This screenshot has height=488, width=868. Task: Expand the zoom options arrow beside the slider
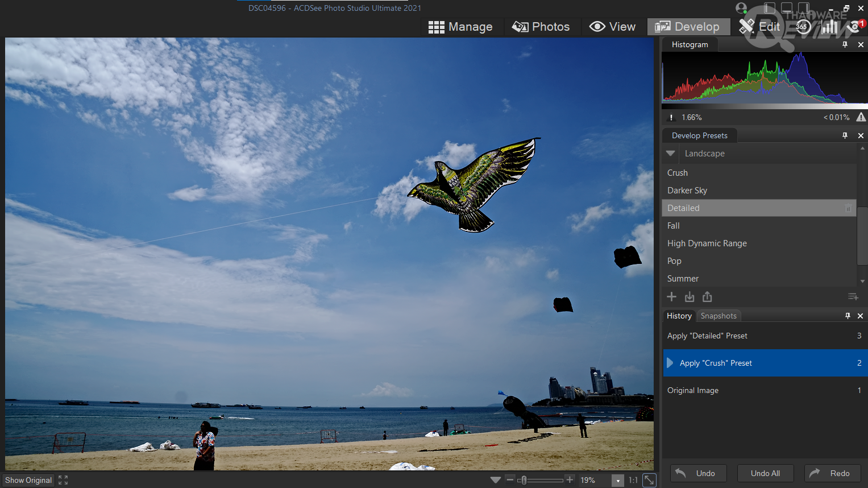tap(495, 480)
